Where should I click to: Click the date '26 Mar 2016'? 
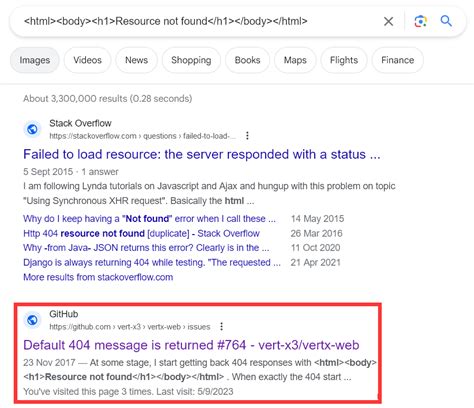point(316,233)
